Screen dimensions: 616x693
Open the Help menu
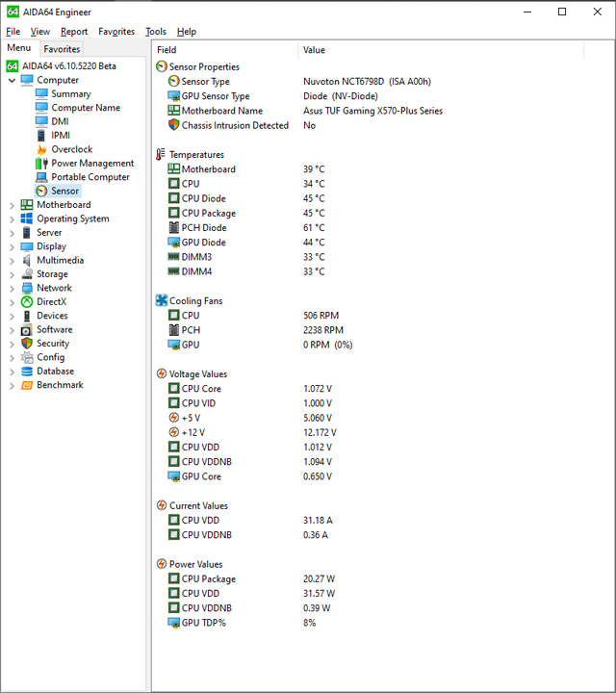tap(187, 32)
